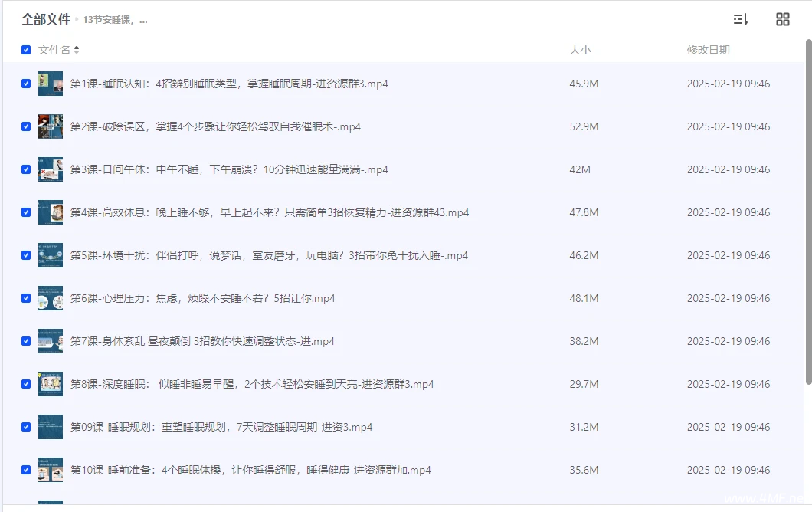Sort by 文件名 using the arrow
This screenshot has height=512, width=812.
pos(77,50)
